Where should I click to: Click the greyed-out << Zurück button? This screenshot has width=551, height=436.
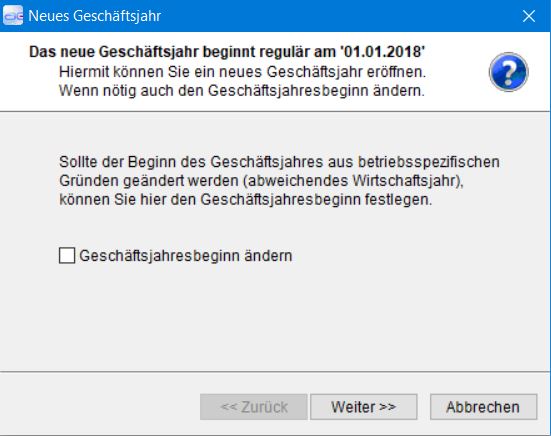[254, 407]
